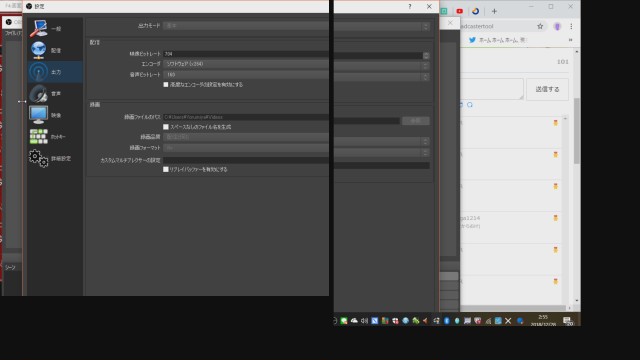Viewport: 640px width, 360px height.
Task: Click the bookmark star icon in the address bar
Action: pyautogui.click(x=540, y=26)
